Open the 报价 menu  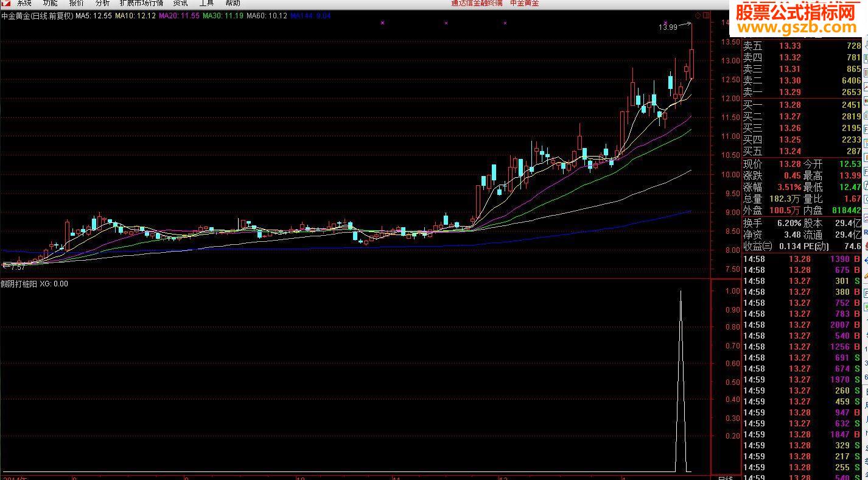click(x=77, y=3)
